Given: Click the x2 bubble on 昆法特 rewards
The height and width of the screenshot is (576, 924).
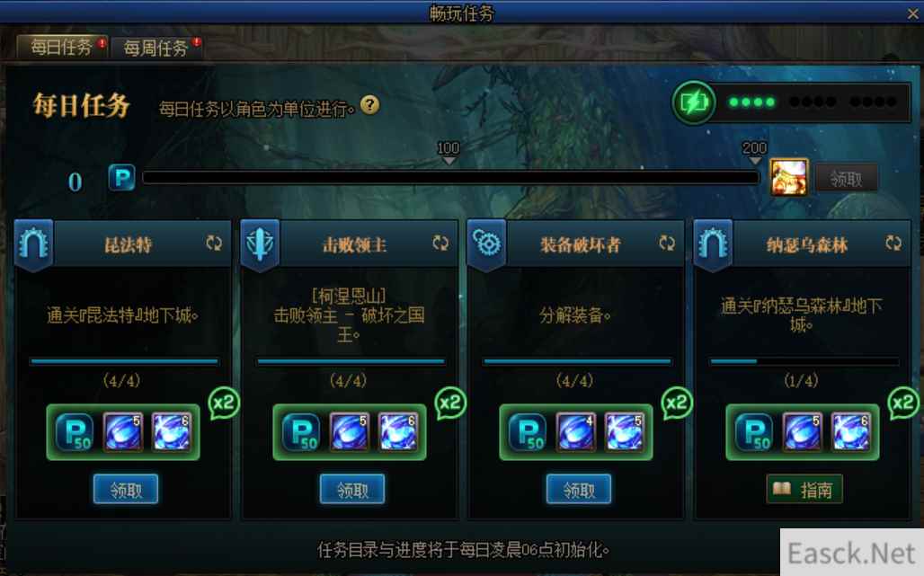Looking at the screenshot, I should (x=224, y=403).
